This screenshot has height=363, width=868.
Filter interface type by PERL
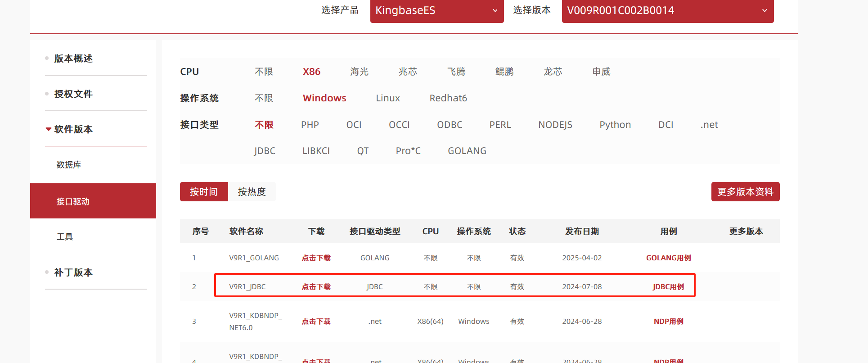500,125
